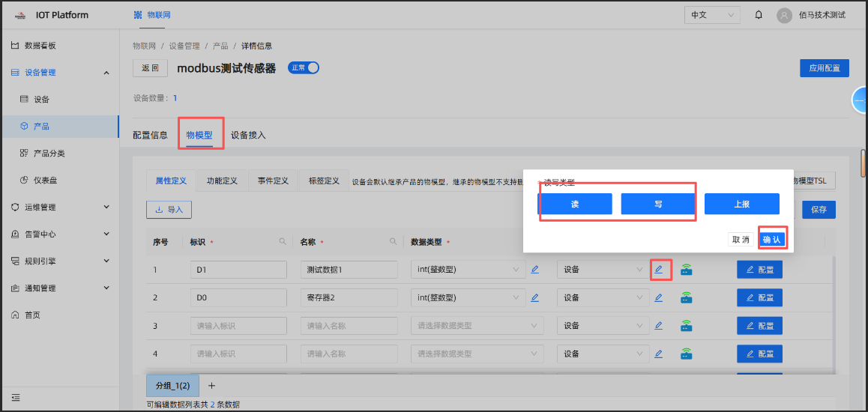Click the 确认 button in the popup

click(x=771, y=240)
